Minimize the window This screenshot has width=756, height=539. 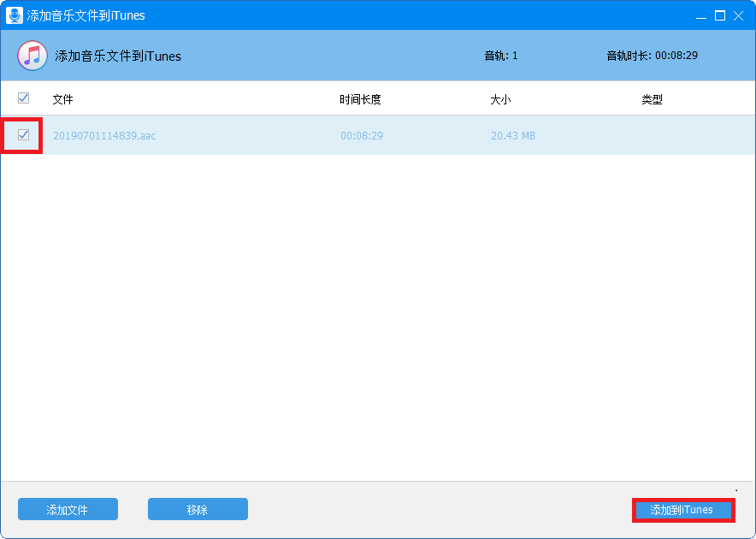[x=701, y=16]
